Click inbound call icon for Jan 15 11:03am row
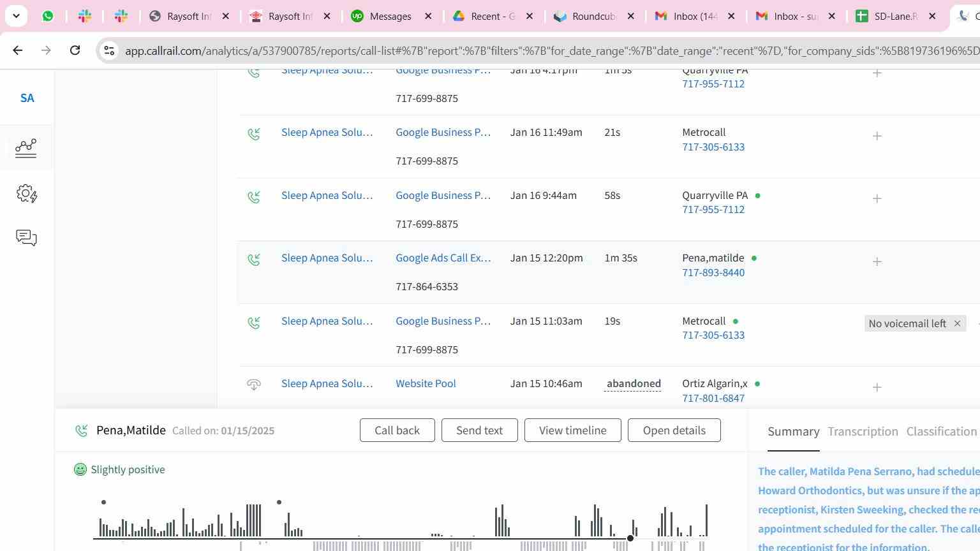The width and height of the screenshot is (980, 551). tap(254, 323)
